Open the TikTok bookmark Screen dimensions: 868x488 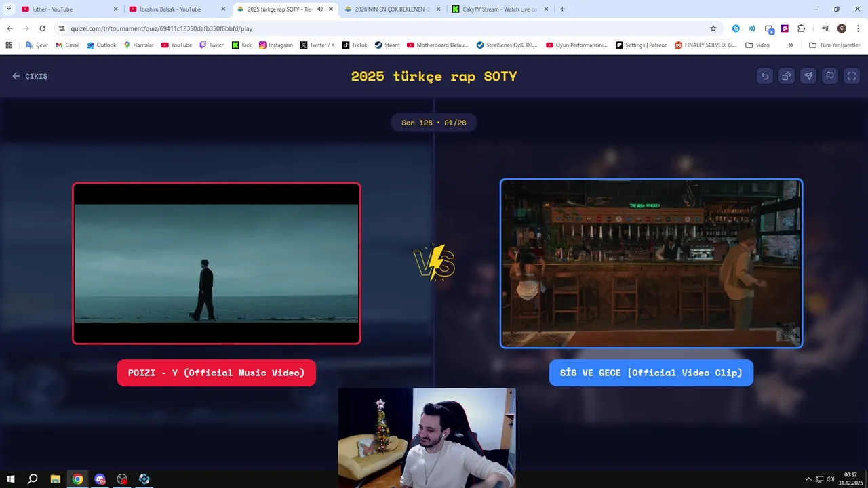click(354, 45)
